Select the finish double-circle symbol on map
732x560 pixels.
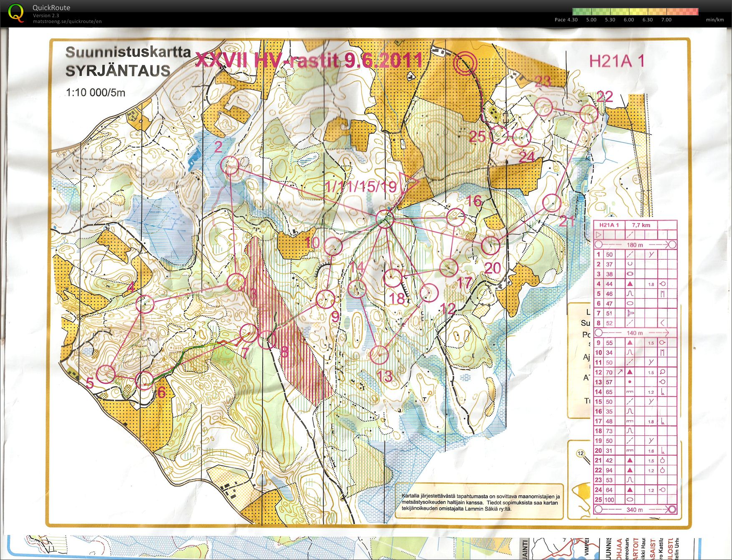[465, 64]
